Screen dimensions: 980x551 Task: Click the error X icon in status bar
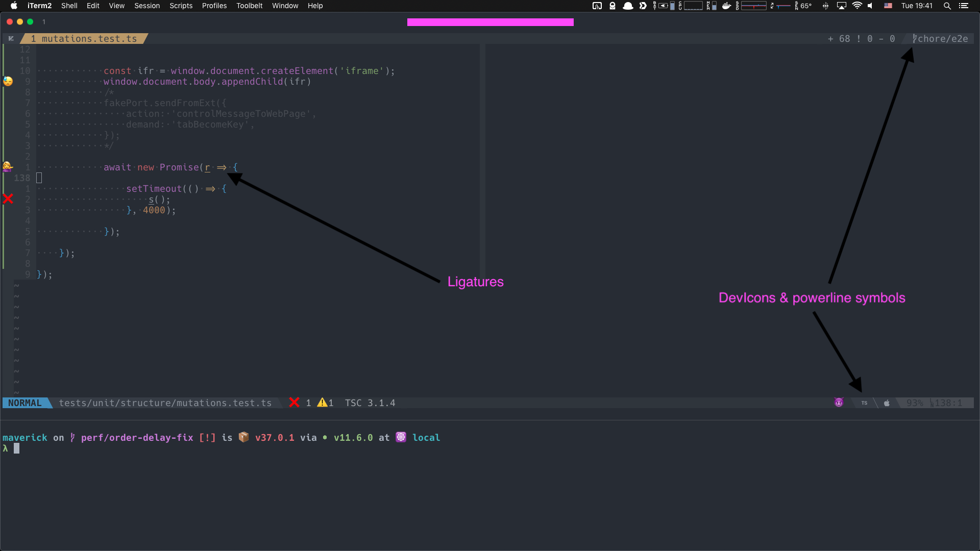[294, 403]
